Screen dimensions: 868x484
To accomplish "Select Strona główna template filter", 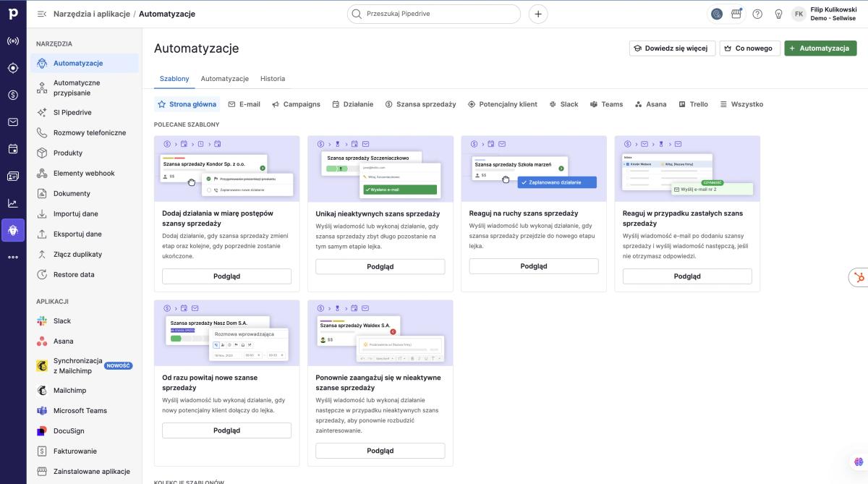I will 187,104.
